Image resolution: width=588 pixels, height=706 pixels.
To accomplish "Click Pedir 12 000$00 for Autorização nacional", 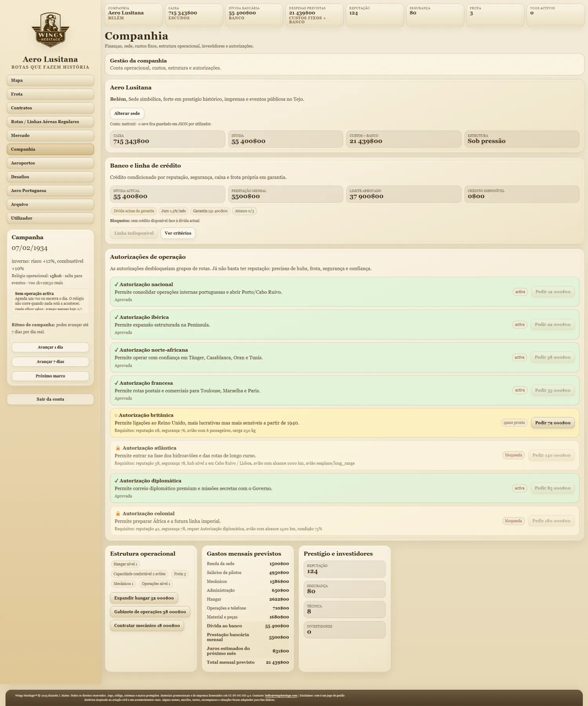I will pyautogui.click(x=553, y=292).
